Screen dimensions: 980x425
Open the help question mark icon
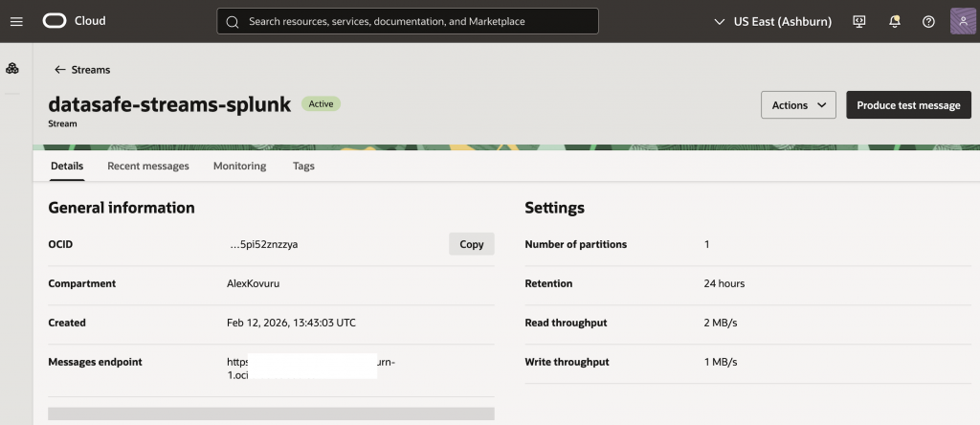(x=927, y=21)
